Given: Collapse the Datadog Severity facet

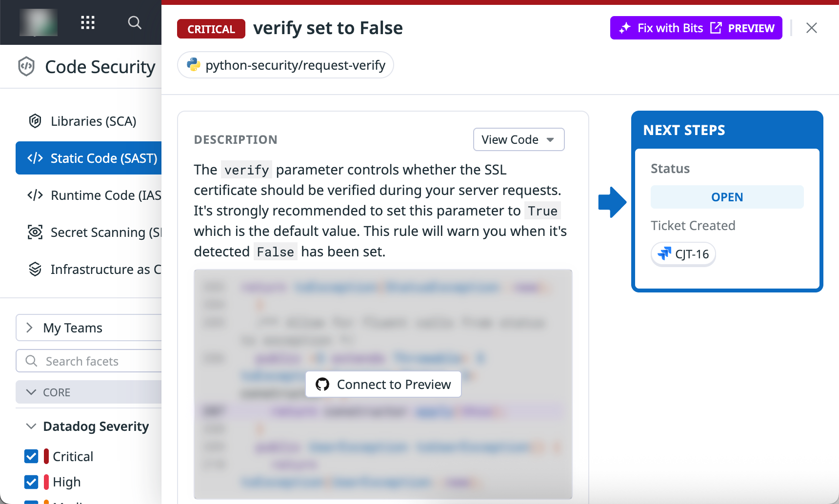Looking at the screenshot, I should [x=31, y=426].
